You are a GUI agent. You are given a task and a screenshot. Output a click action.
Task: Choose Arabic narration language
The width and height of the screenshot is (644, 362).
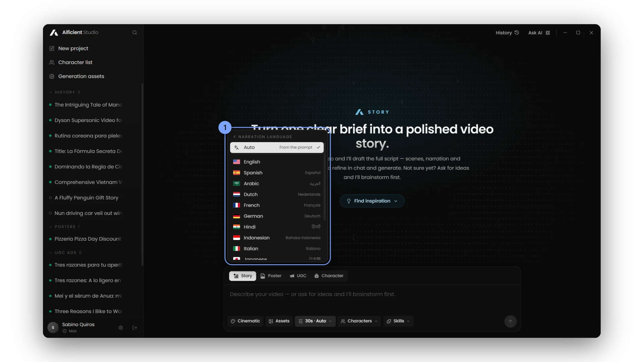277,184
